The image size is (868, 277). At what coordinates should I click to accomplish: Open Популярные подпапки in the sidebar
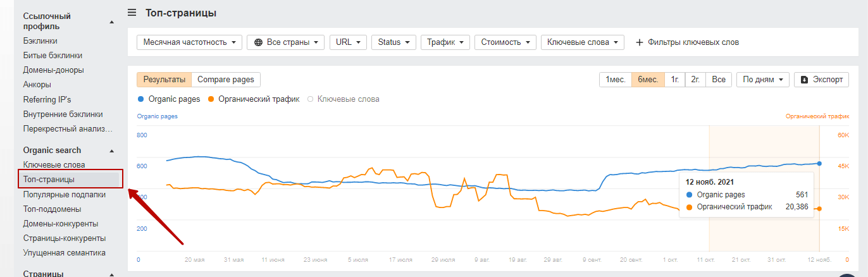tap(65, 194)
